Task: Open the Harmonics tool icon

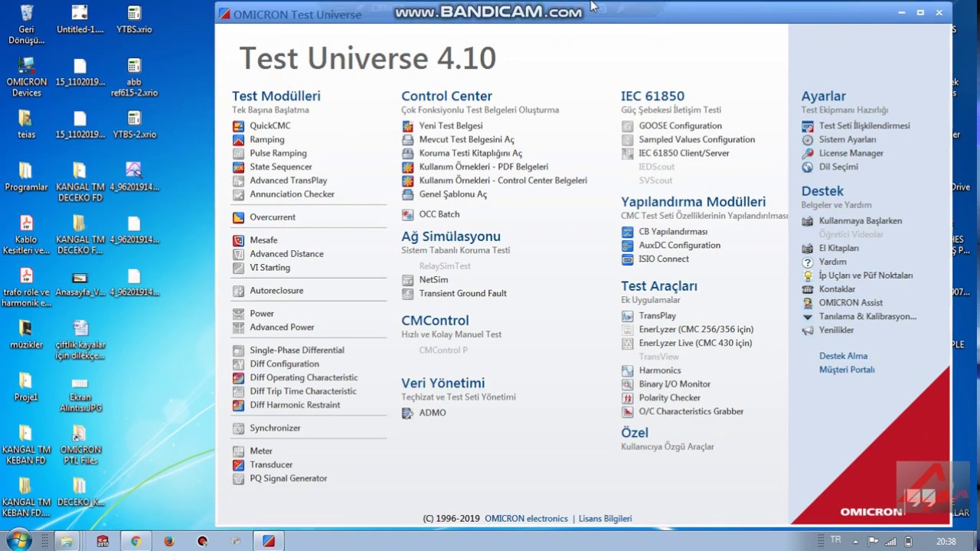Action: 627,370
